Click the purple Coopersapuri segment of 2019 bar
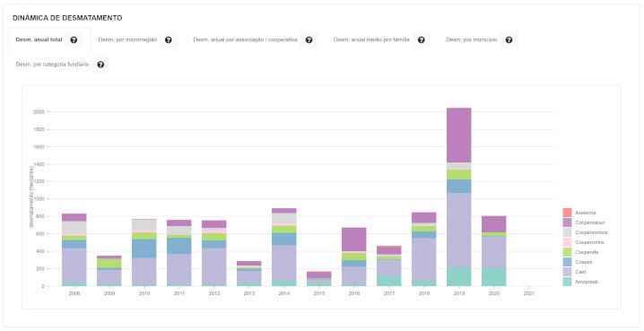This screenshot has height=331, width=644. point(458,135)
